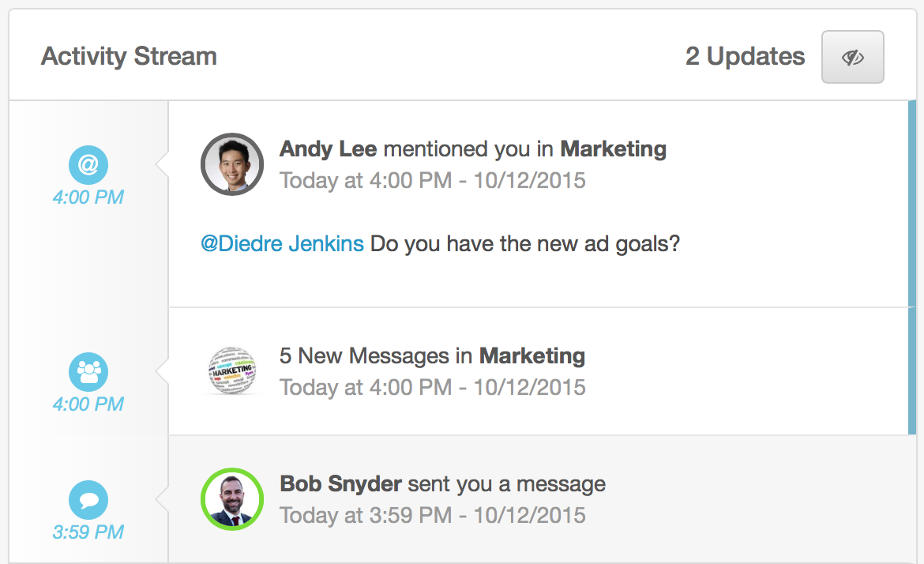Click the Activity Stream heading
This screenshot has width=924, height=564.
pyautogui.click(x=129, y=57)
